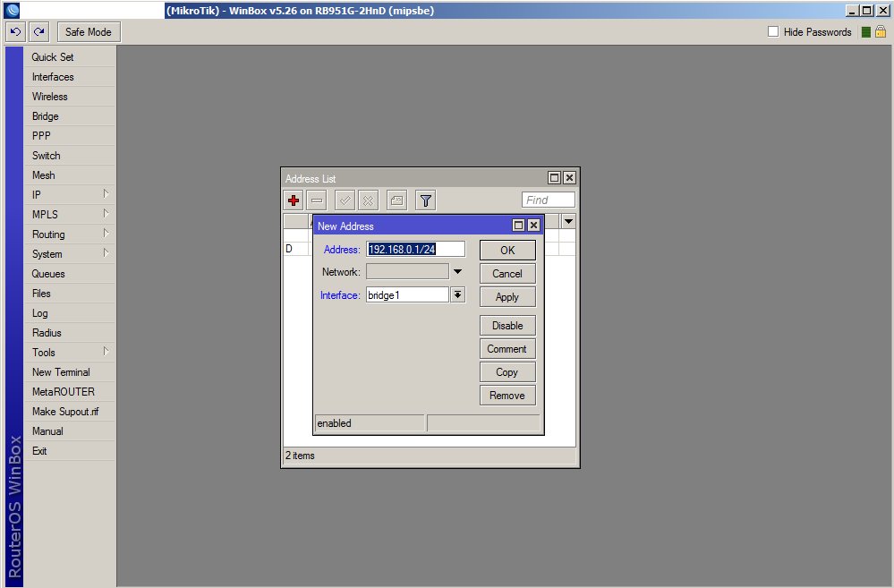Click the Redo arrow icon
The height and width of the screenshot is (588, 894).
coord(38,32)
